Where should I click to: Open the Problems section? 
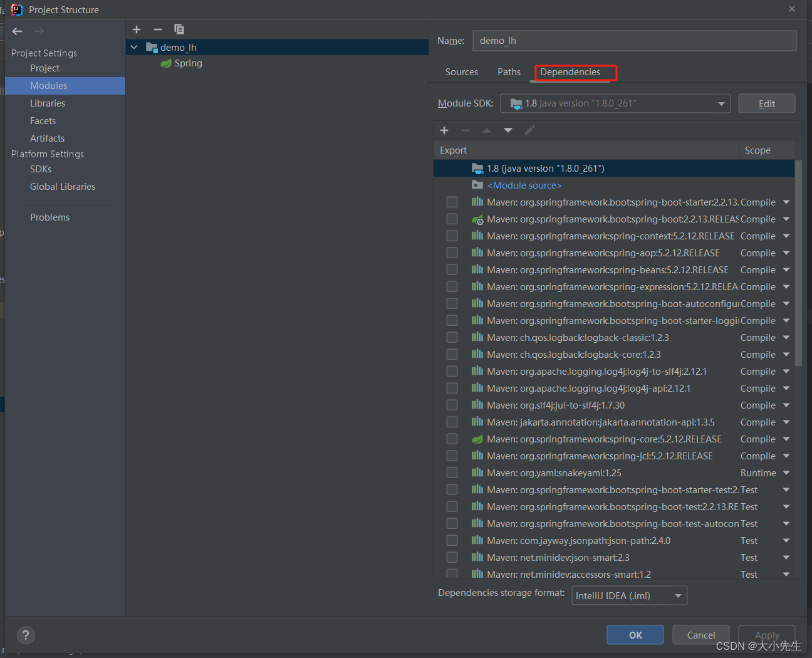click(50, 217)
